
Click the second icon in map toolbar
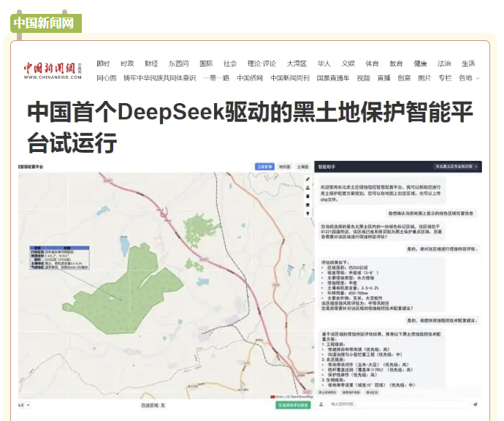[308, 187]
